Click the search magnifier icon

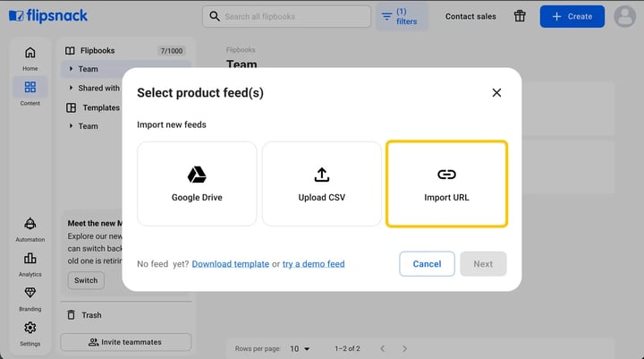[215, 16]
